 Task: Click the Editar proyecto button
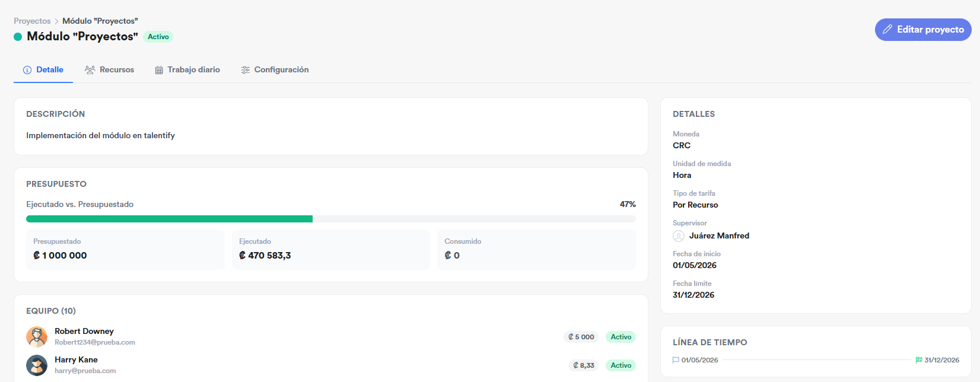tap(923, 30)
